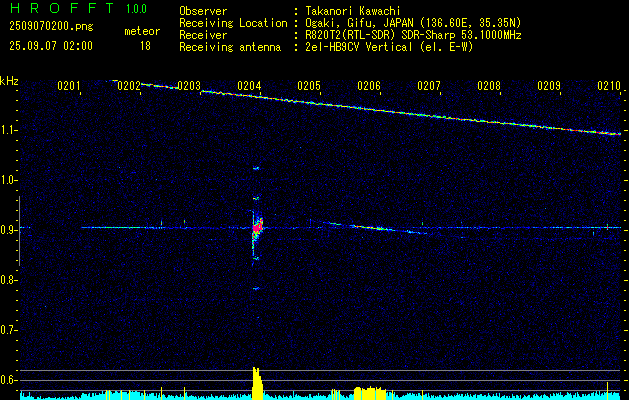Select the filename 2509070200.png
629x400 pixels.
[x=51, y=27]
